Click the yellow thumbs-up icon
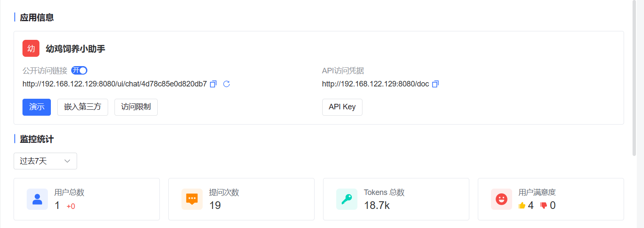Screen dimensions: 644x228 tap(522, 206)
